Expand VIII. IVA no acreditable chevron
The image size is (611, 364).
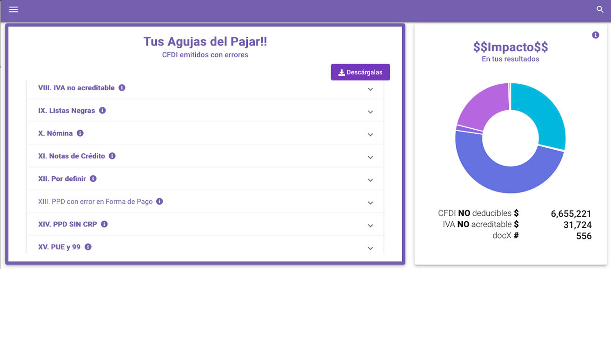click(371, 89)
